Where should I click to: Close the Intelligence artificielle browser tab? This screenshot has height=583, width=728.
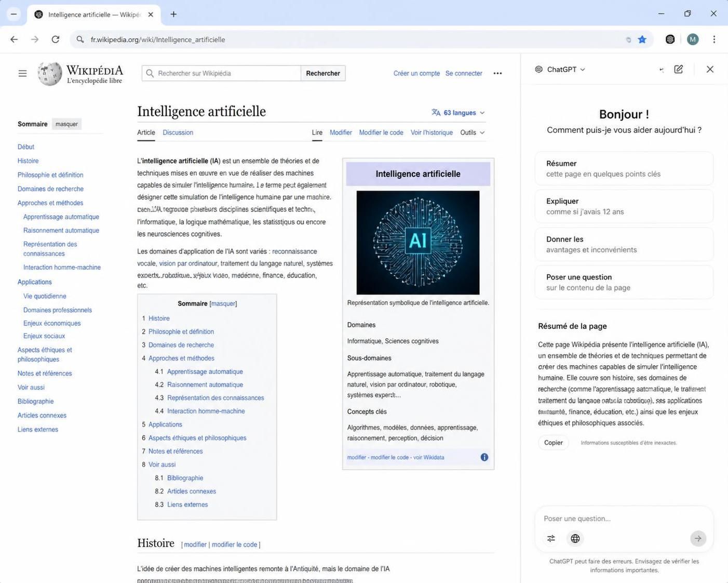pyautogui.click(x=151, y=15)
